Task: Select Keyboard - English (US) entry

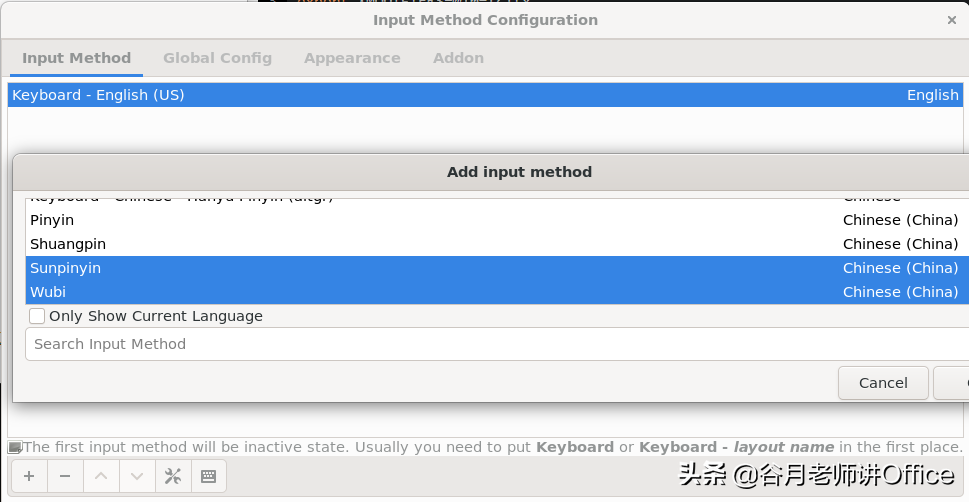Action: 485,95
